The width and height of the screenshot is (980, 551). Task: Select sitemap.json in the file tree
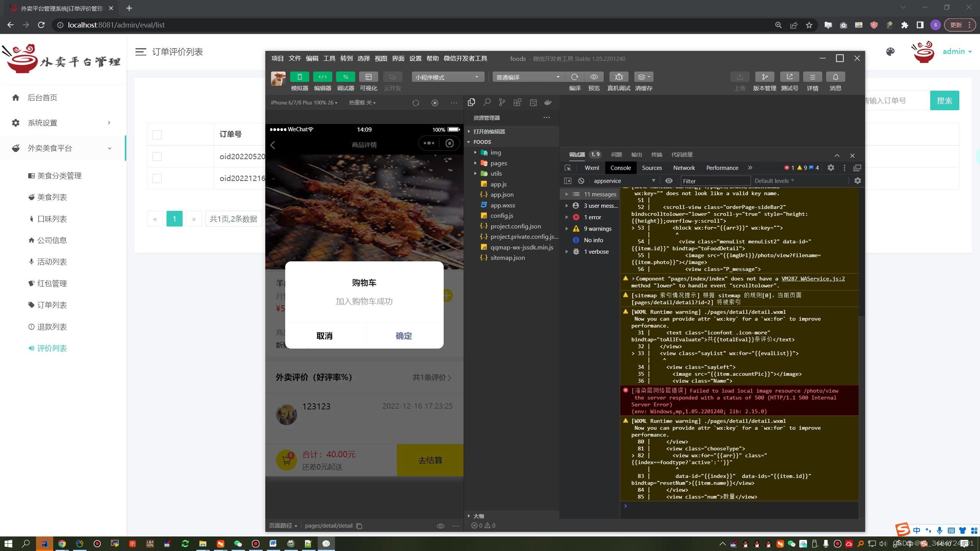click(x=507, y=258)
